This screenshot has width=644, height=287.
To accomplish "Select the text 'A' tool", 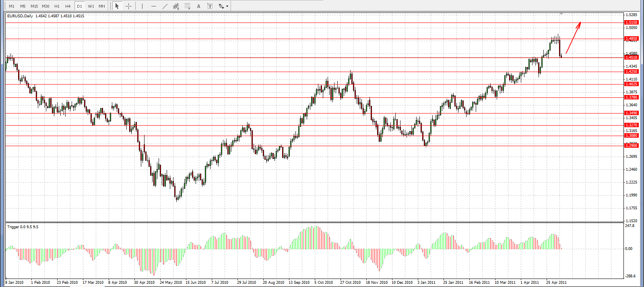I will pos(199,6).
